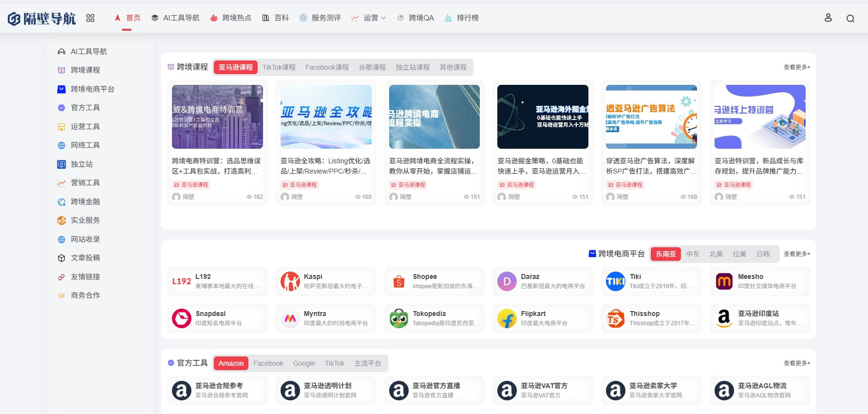Click the 亚马逊印度站 Amazon icon
This screenshot has width=868, height=414.
(724, 318)
